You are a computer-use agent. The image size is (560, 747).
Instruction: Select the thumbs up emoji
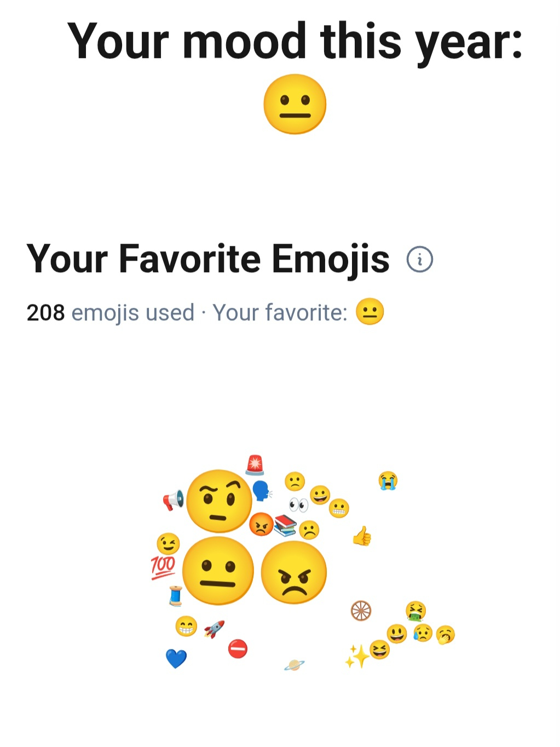362,536
